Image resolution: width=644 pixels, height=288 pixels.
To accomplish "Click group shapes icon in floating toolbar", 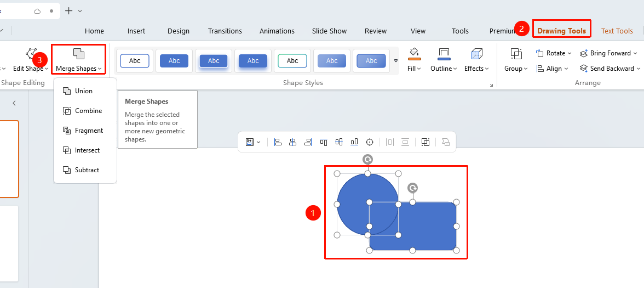I will point(426,142).
